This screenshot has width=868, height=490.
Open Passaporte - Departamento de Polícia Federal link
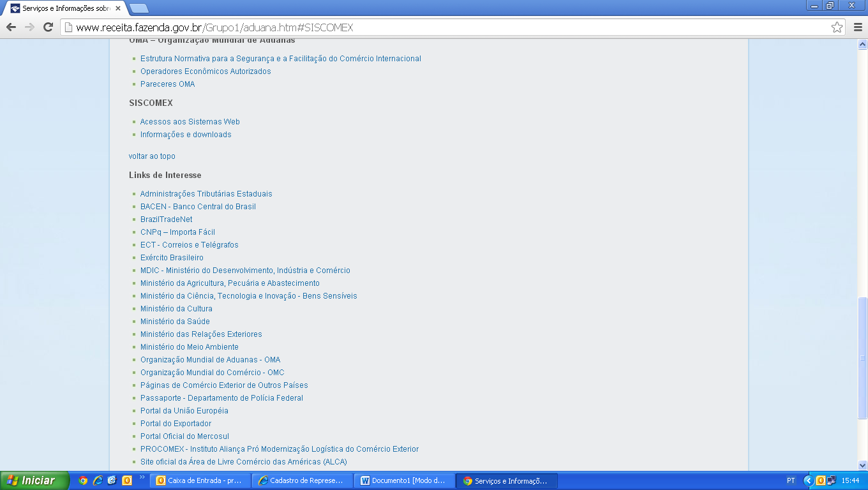click(221, 397)
